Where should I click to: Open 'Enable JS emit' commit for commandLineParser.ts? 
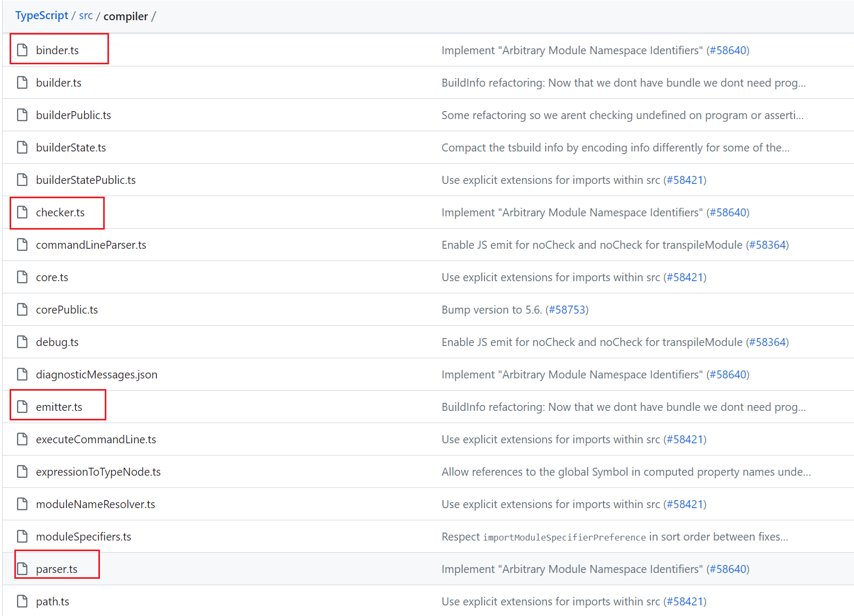592,244
